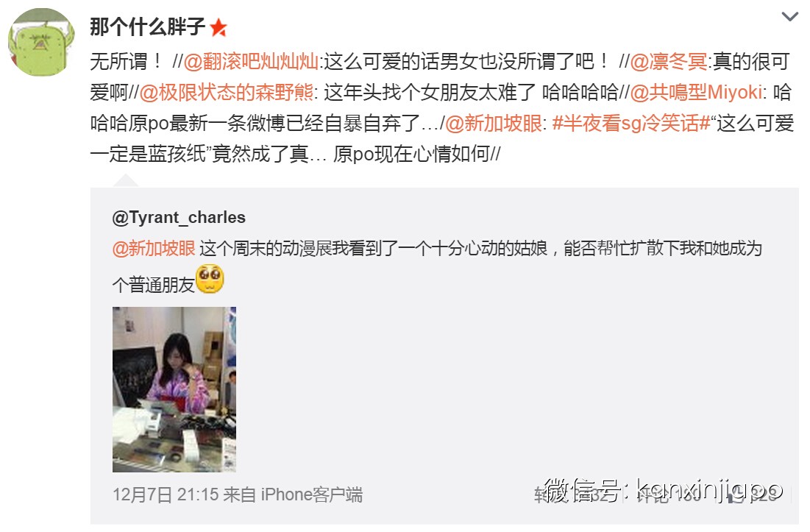Click the 转发 repost count of original post
Image resolution: width=810 pixels, height=532 pixels.
572,494
